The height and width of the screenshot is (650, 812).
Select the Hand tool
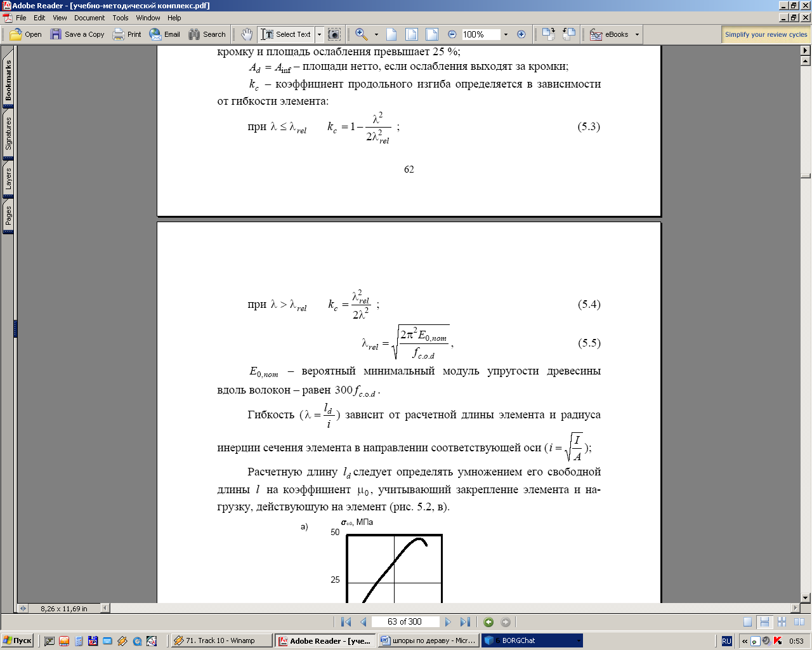247,34
